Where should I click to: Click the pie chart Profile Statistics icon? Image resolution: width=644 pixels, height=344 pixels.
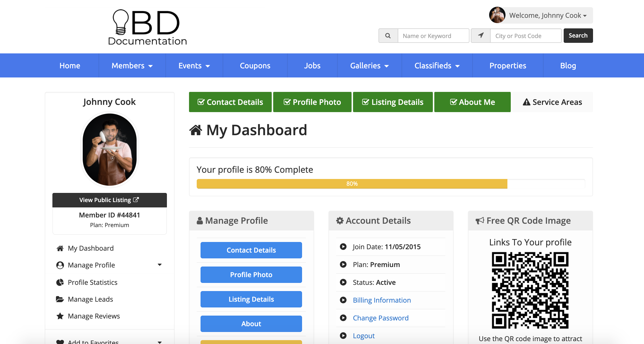tap(60, 282)
